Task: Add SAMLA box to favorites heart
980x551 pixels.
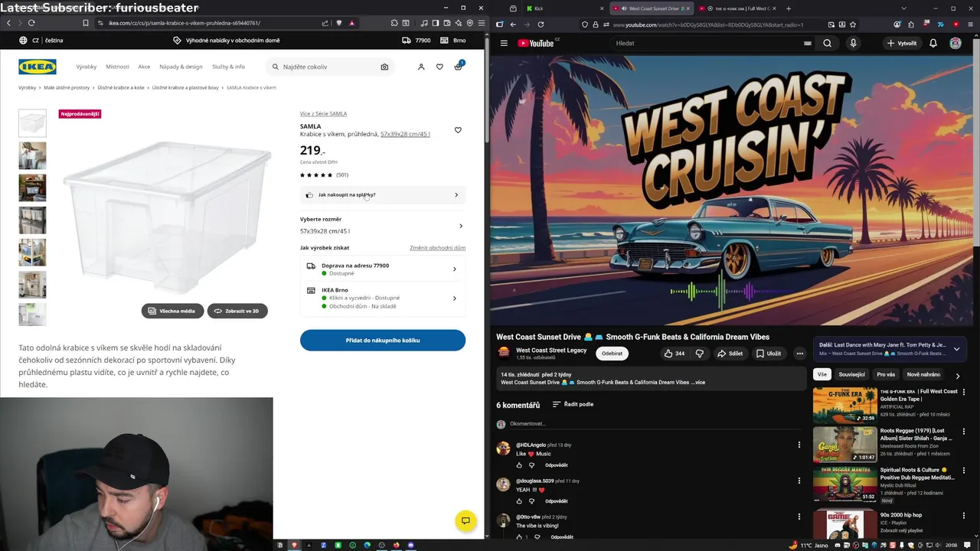Action: tap(458, 130)
